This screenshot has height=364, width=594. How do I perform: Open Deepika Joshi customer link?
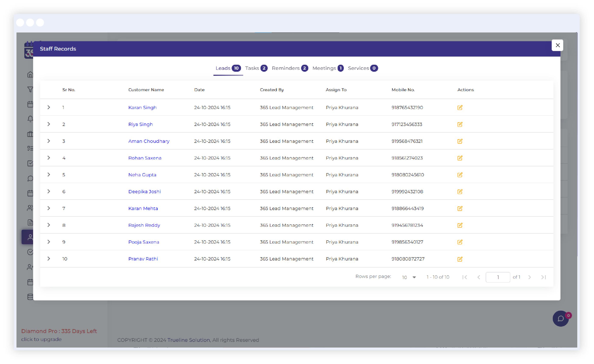tap(144, 192)
